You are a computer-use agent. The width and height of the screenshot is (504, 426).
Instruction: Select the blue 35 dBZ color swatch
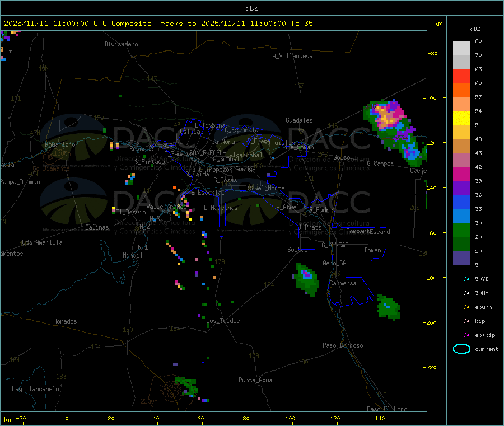(x=461, y=202)
